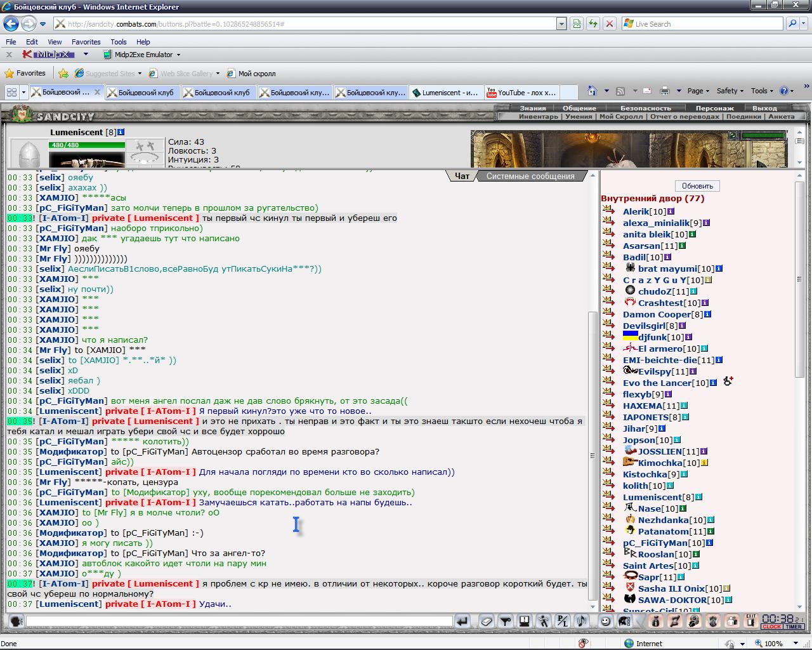This screenshot has height=650, width=812.
Task: Click the browser Back arrow button
Action: coord(11,24)
